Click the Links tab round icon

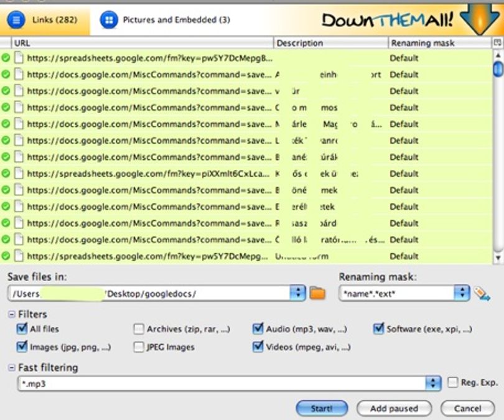click(16, 20)
